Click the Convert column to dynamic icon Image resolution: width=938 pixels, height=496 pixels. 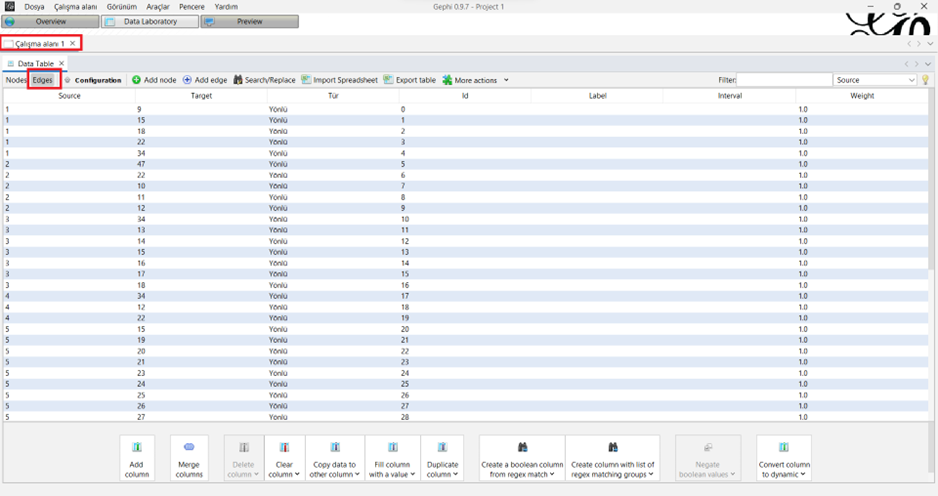click(784, 447)
